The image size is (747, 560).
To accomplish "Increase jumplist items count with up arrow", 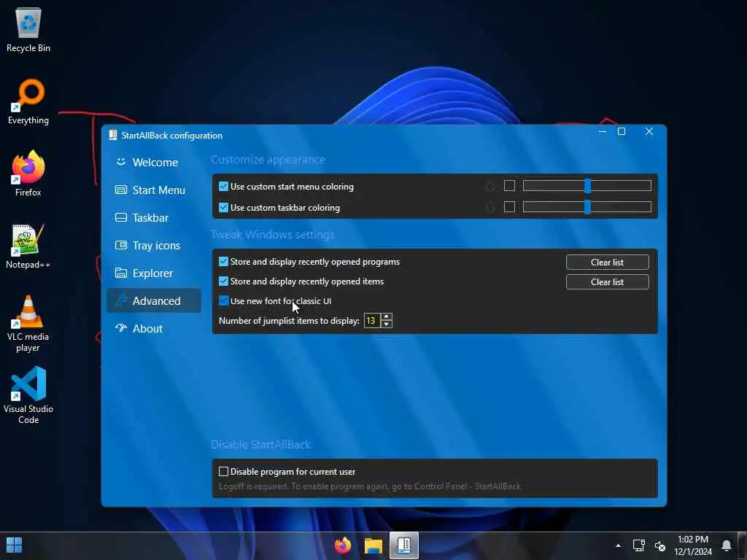I will point(387,316).
